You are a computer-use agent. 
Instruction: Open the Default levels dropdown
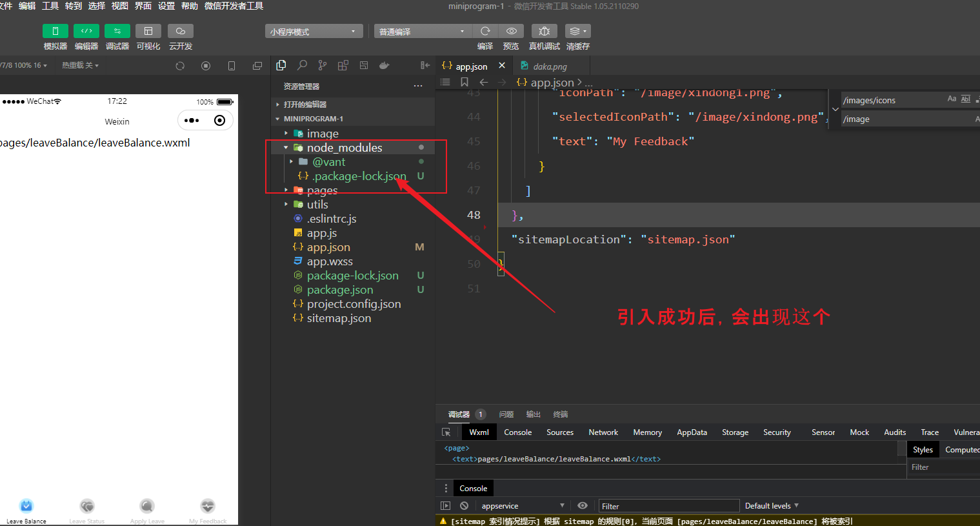click(x=772, y=506)
